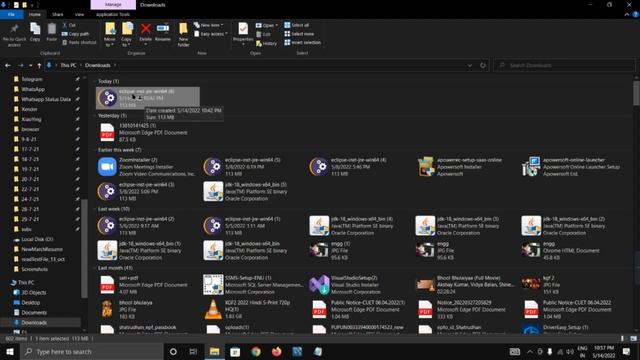Click the Search Downloads field
This screenshot has width=640, height=360.
click(564, 65)
